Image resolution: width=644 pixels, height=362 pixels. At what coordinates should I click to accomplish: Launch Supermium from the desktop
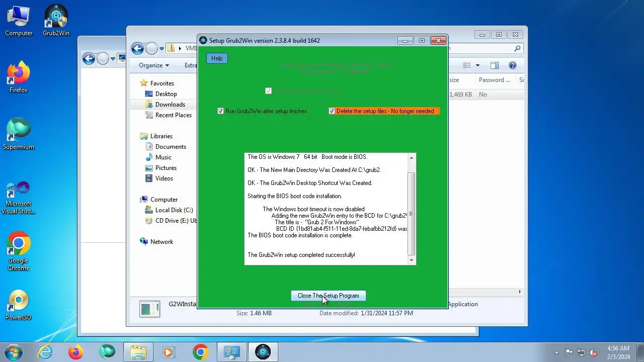click(x=19, y=135)
